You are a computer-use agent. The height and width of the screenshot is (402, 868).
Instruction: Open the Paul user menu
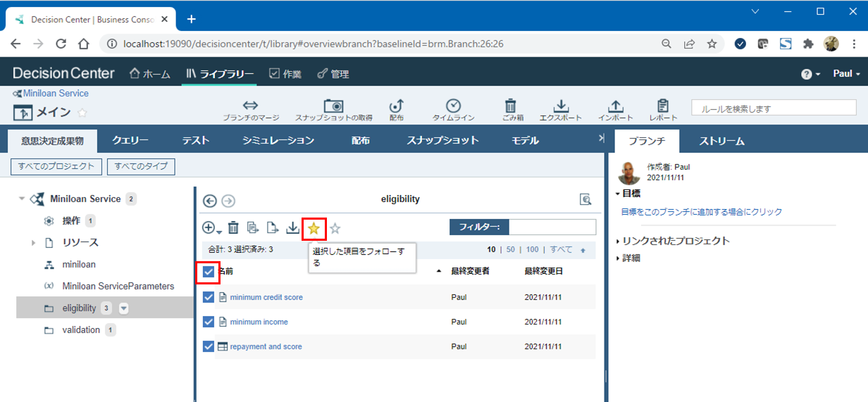(x=847, y=74)
